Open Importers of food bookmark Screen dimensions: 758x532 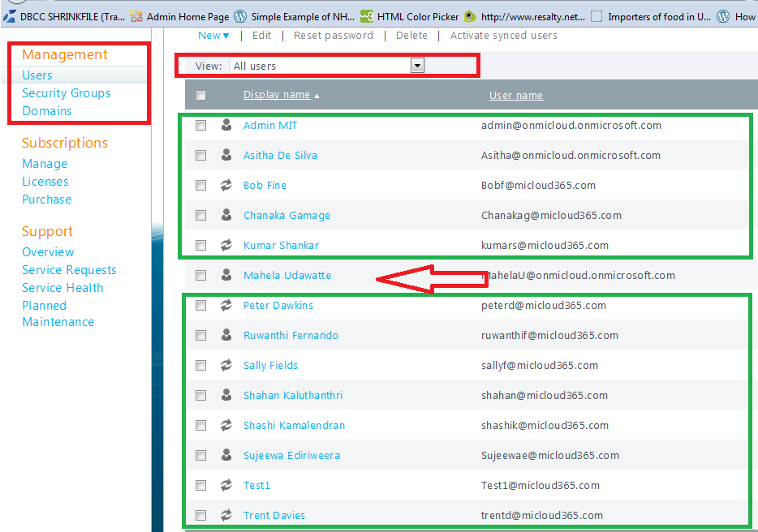[651, 17]
